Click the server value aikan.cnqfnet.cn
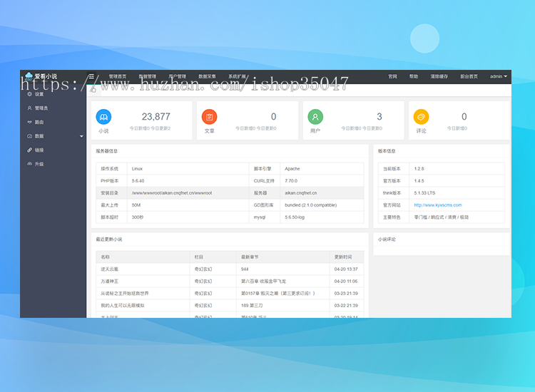 coord(300,193)
